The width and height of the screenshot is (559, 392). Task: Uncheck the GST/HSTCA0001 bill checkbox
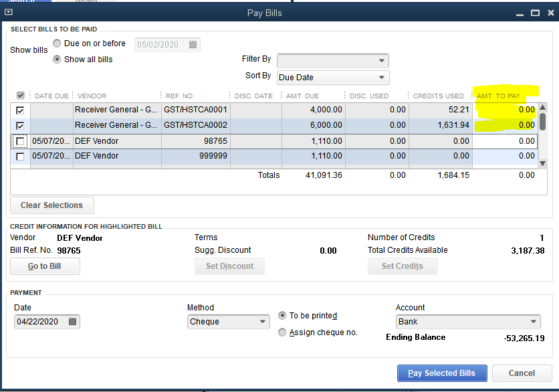tap(21, 110)
